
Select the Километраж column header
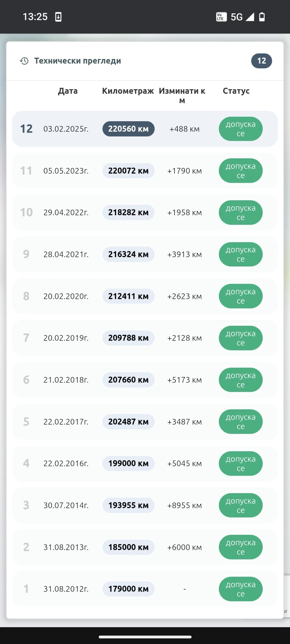click(x=128, y=91)
